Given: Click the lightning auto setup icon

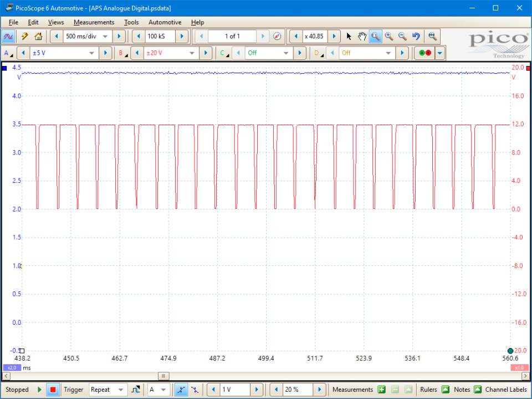Looking at the screenshot, I should click(24, 37).
